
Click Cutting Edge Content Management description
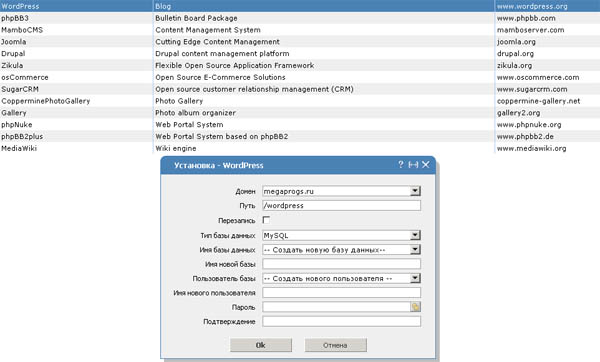pyautogui.click(x=217, y=42)
